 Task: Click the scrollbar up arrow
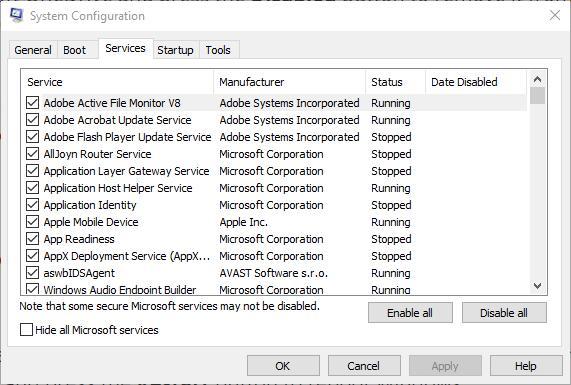point(537,79)
